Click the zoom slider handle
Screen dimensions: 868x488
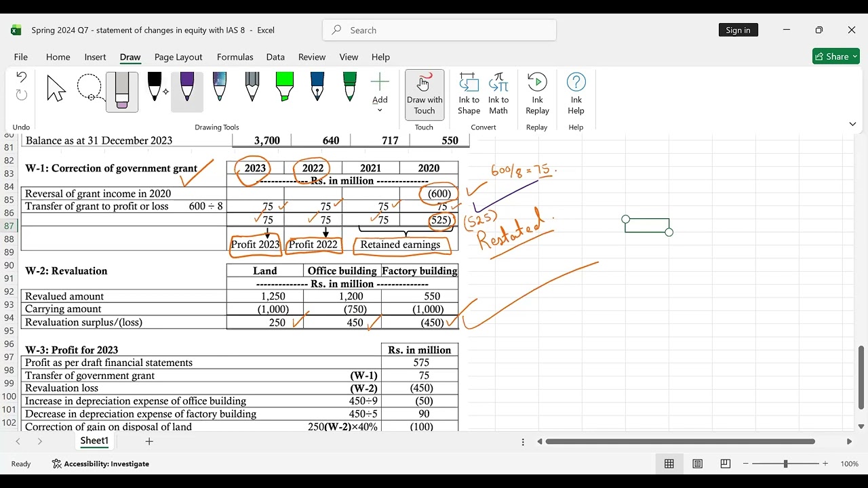pos(785,464)
